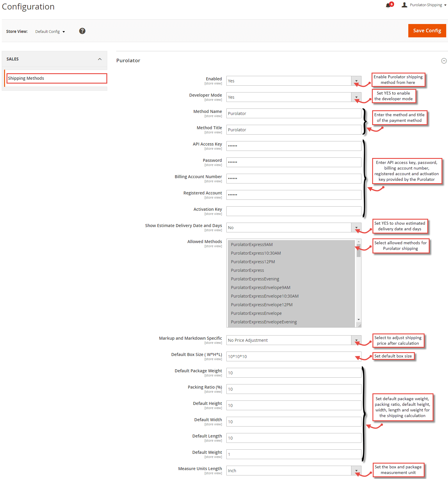
Task: Open the Purolator-Shipping account menu
Action: pos(428,5)
